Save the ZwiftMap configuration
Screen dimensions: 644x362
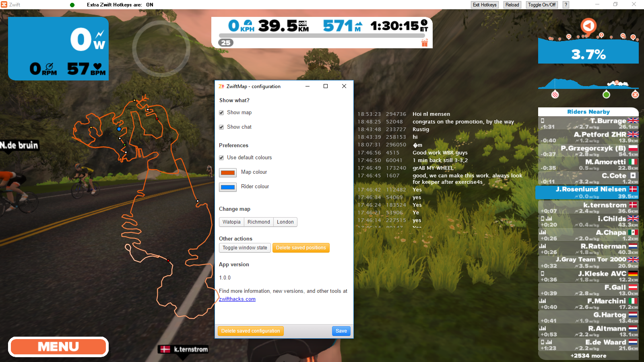(x=341, y=331)
